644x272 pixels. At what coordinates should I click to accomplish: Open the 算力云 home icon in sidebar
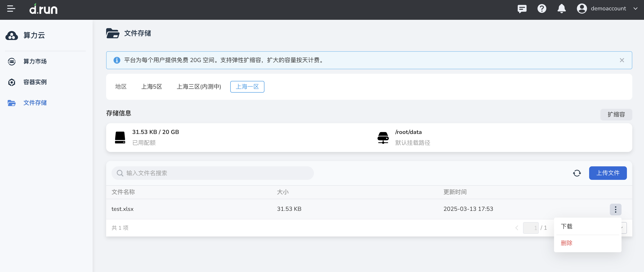(x=11, y=36)
